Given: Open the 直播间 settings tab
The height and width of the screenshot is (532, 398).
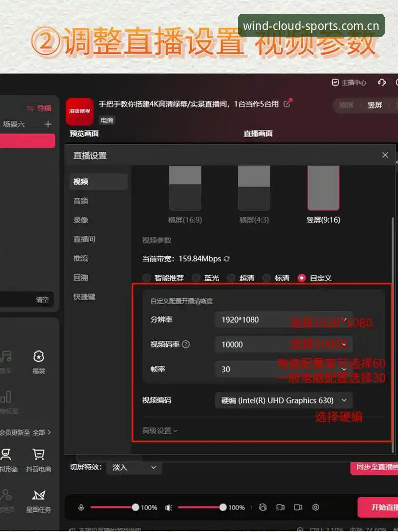Looking at the screenshot, I should tap(85, 239).
